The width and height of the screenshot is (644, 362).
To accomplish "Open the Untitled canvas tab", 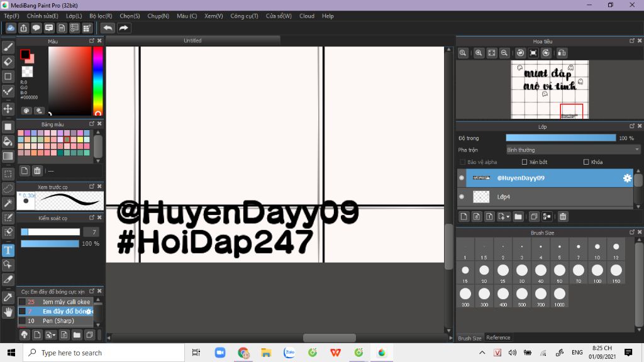I will coord(192,41).
